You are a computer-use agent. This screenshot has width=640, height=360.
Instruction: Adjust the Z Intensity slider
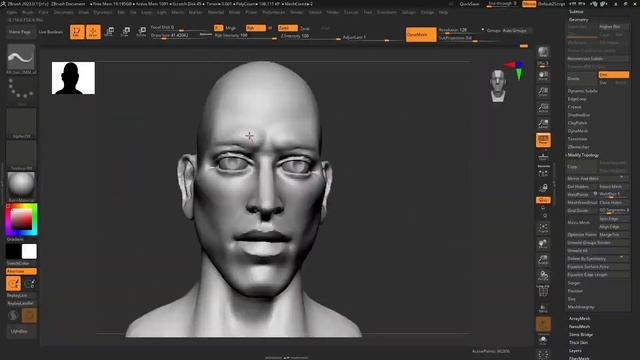pos(310,36)
